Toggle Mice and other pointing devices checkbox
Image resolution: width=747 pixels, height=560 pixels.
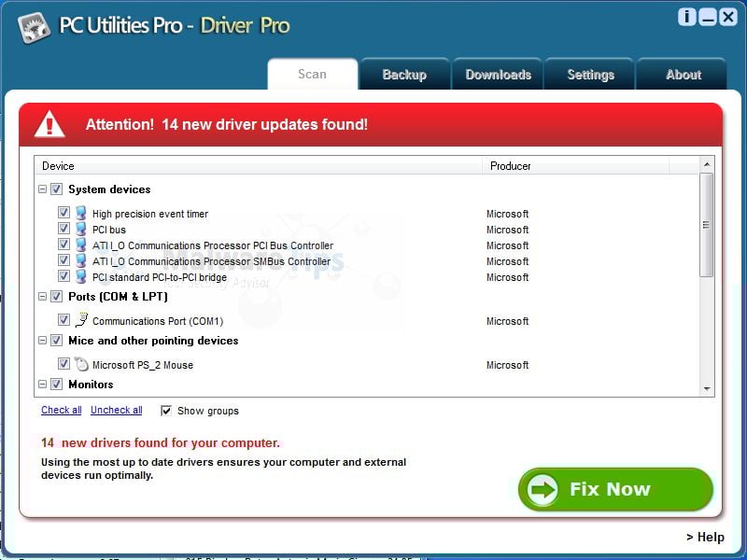(57, 341)
